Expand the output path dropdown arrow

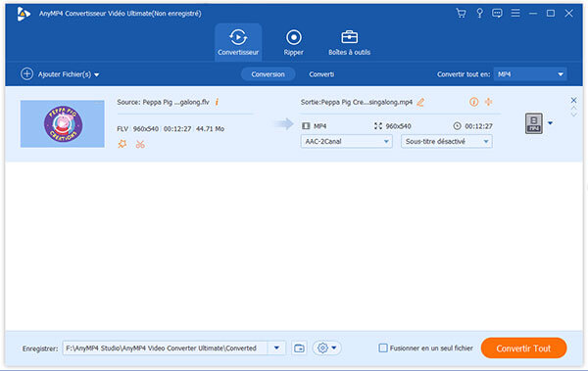pyautogui.click(x=276, y=348)
